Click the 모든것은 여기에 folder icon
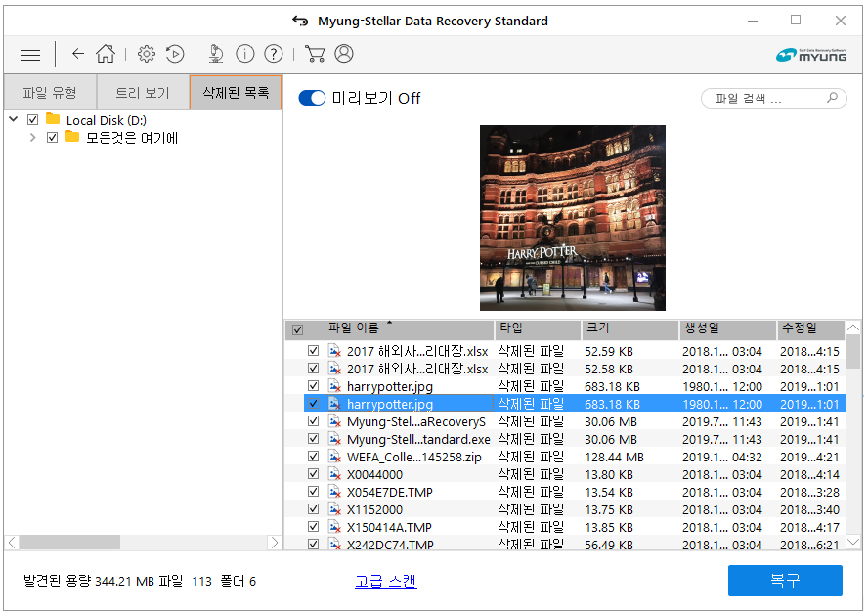The width and height of the screenshot is (868, 613). 72,136
